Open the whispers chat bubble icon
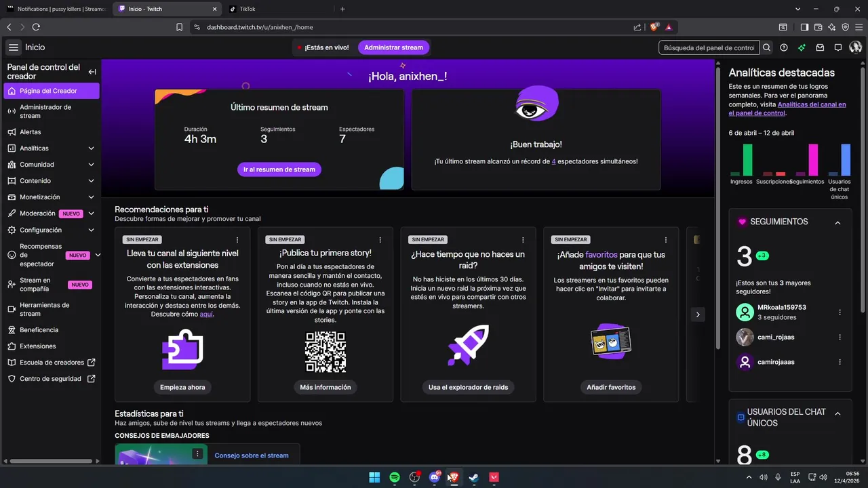This screenshot has width=868, height=488. coord(838,47)
